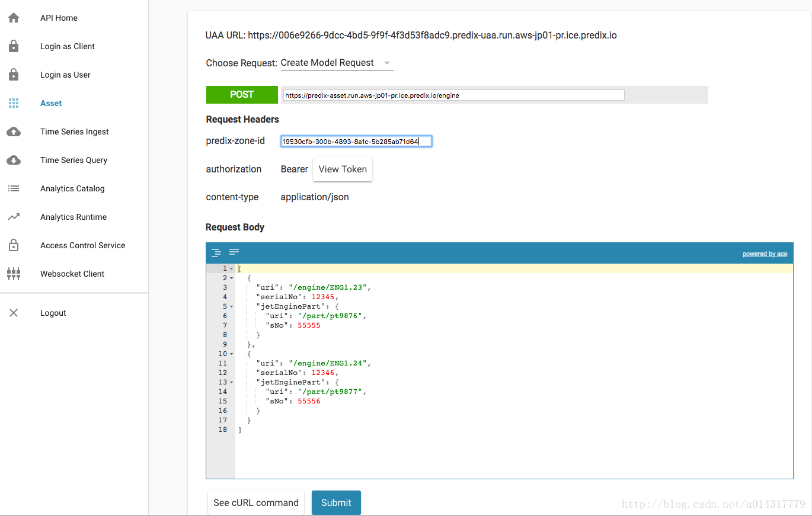The height and width of the screenshot is (516, 812).
Task: Click the left-most format icon in editor header
Action: click(216, 252)
